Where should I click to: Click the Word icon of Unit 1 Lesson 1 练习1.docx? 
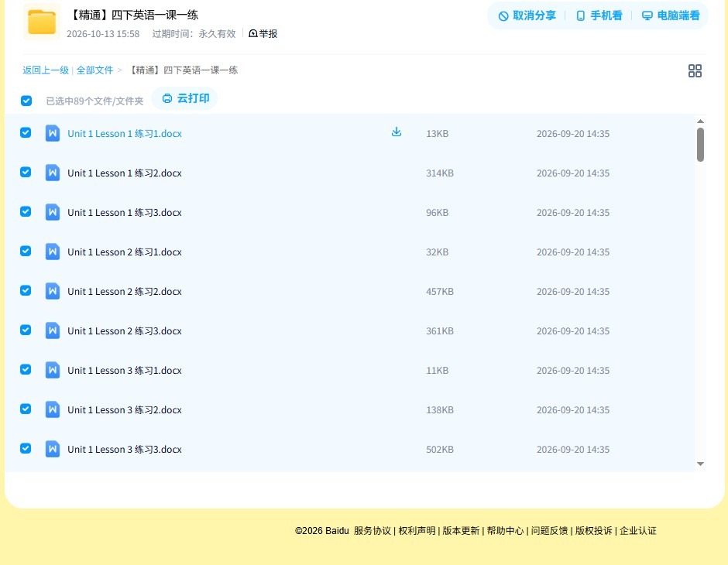coord(53,133)
